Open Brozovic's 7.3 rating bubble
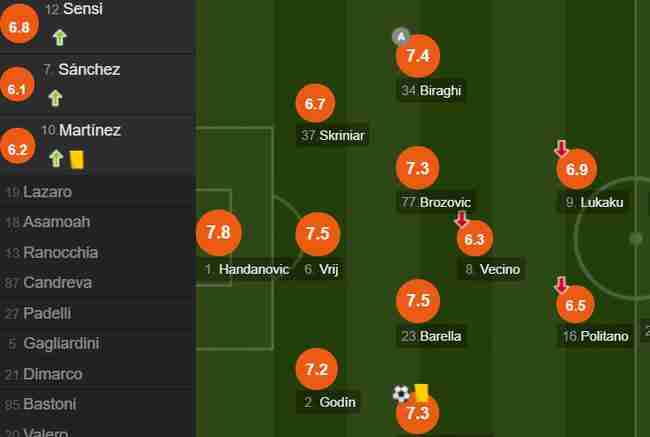 tap(417, 168)
